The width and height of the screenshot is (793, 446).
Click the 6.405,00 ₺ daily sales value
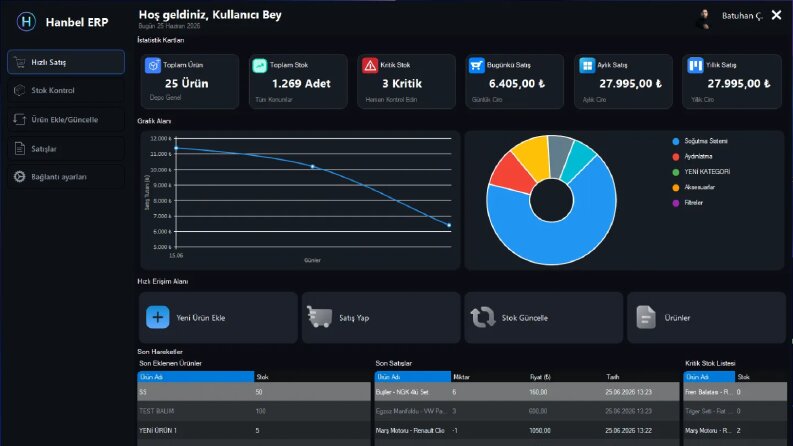coord(517,83)
